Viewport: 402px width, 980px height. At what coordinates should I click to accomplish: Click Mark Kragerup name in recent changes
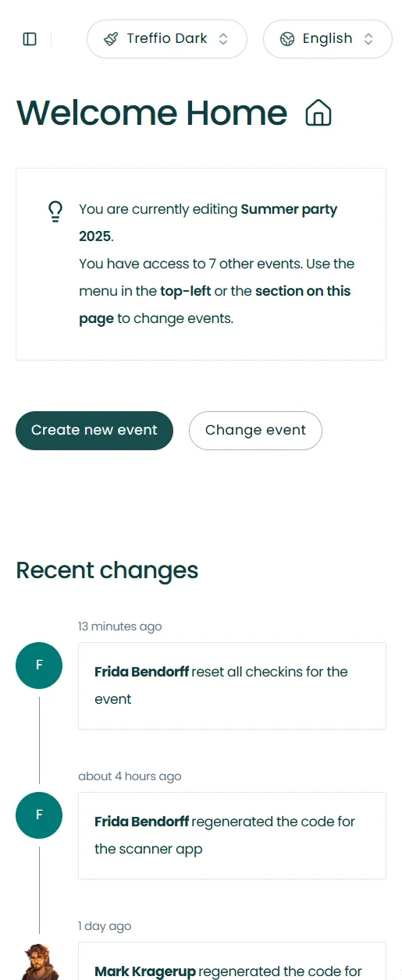[145, 971]
